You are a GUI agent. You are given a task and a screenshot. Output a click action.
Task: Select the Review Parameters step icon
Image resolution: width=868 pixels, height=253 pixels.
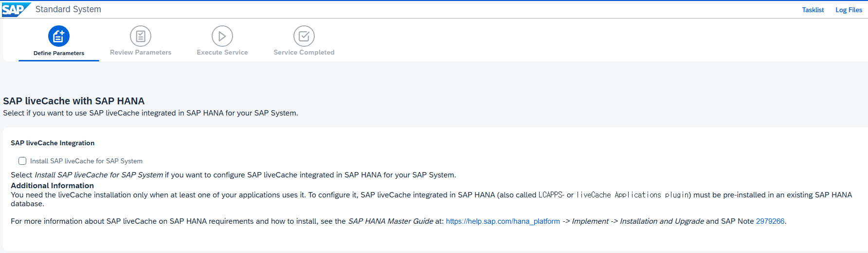tap(141, 36)
